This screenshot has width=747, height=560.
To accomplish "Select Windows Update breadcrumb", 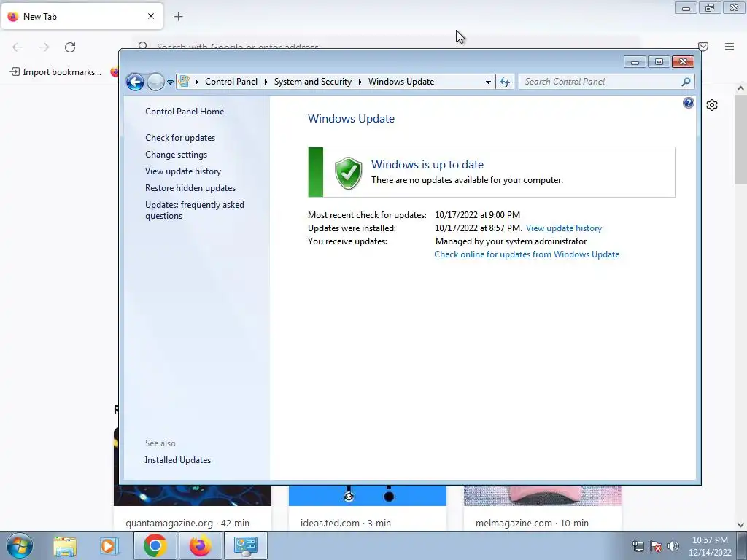I will coord(401,82).
